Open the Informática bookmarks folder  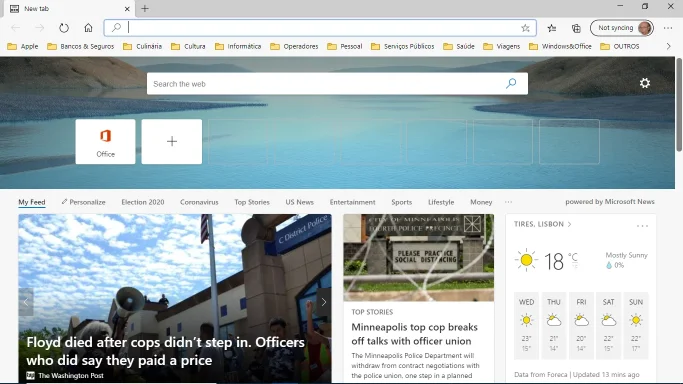tap(238, 46)
